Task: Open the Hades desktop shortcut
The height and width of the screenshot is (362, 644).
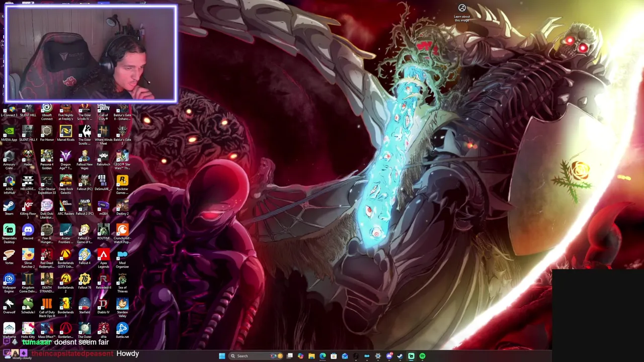Action: (x=28, y=158)
